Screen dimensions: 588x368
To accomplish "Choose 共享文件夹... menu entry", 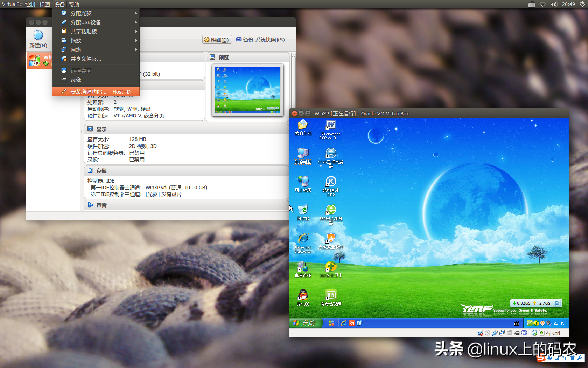I will pyautogui.click(x=96, y=59).
